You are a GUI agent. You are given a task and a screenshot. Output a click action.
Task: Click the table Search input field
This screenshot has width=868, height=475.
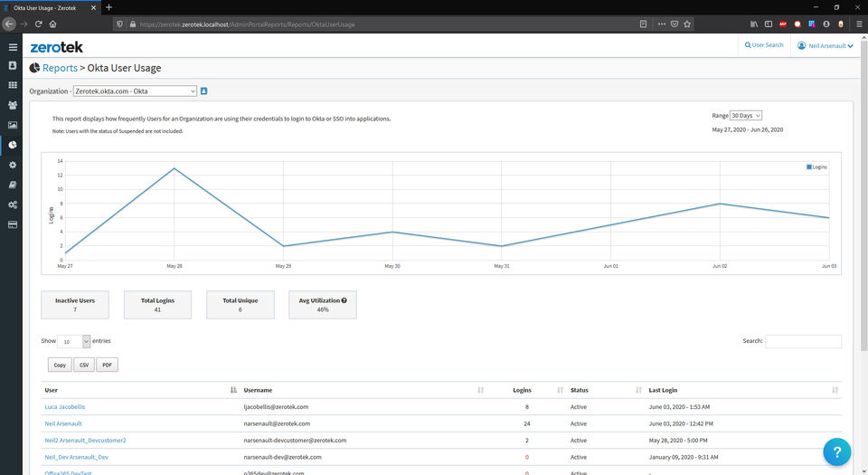click(803, 341)
